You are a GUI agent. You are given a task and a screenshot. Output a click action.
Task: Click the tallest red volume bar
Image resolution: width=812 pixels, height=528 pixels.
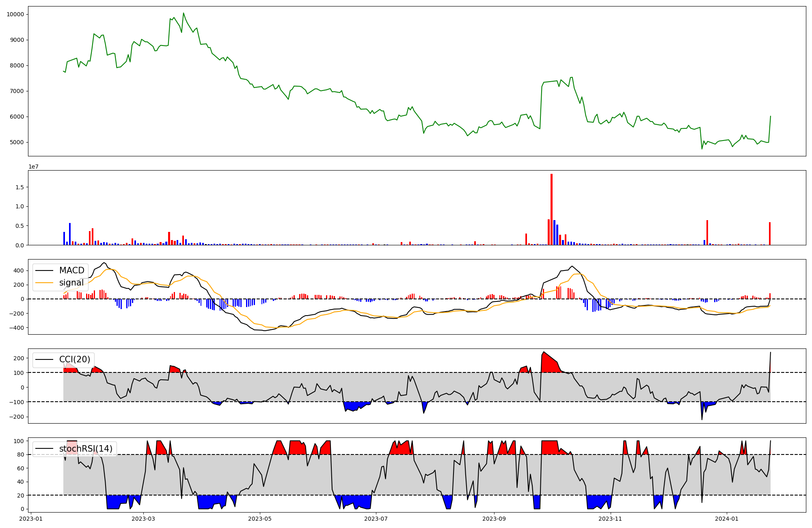(551, 209)
